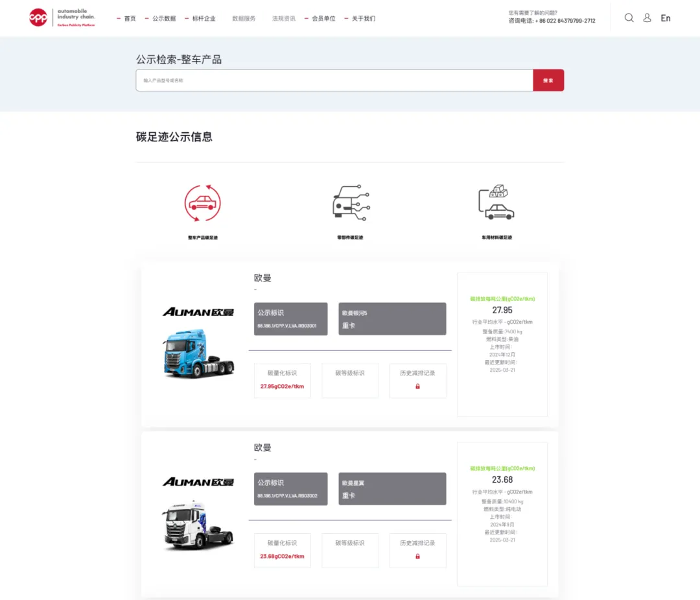The width and height of the screenshot is (700, 600).
Task: Open the white 欧曼星翼 truck image
Action: tap(198, 525)
